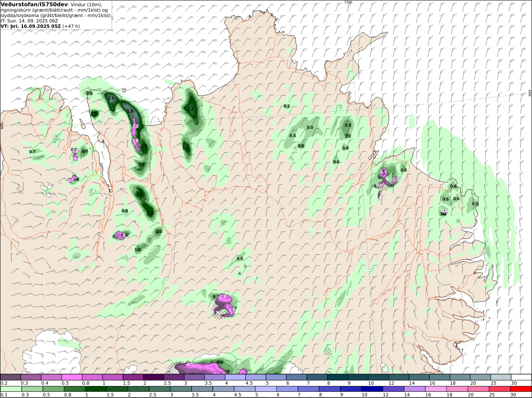Pick the lavender snow swatch between 4 and 4.5
Screen dimensions: 532x398
point(235,377)
